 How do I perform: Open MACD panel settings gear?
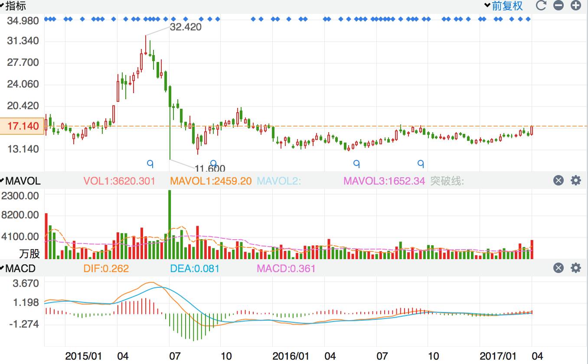[x=575, y=268]
